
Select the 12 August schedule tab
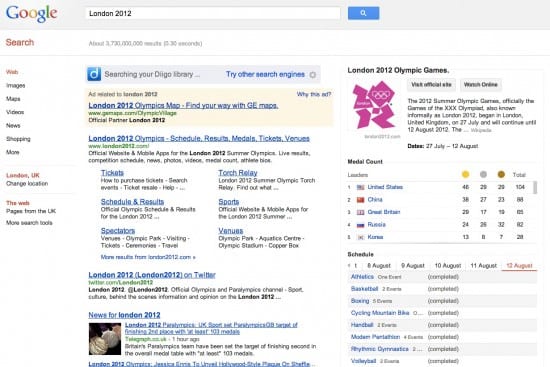pos(519,266)
